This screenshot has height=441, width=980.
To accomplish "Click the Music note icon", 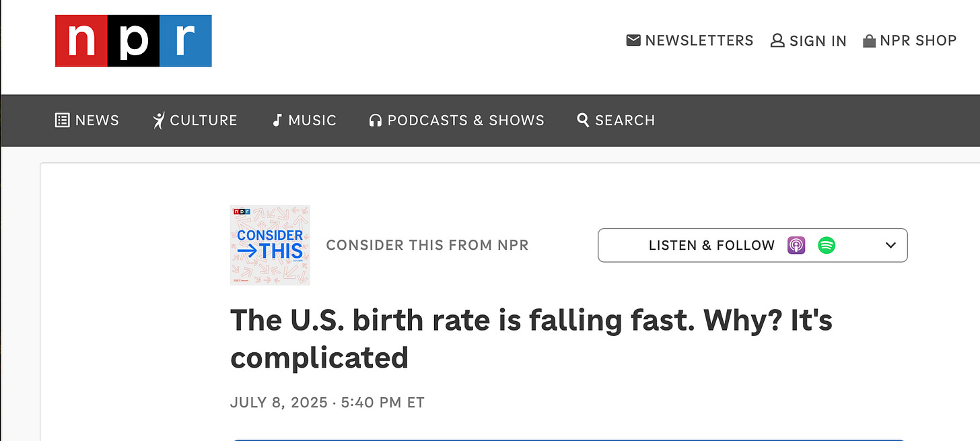I will point(277,121).
